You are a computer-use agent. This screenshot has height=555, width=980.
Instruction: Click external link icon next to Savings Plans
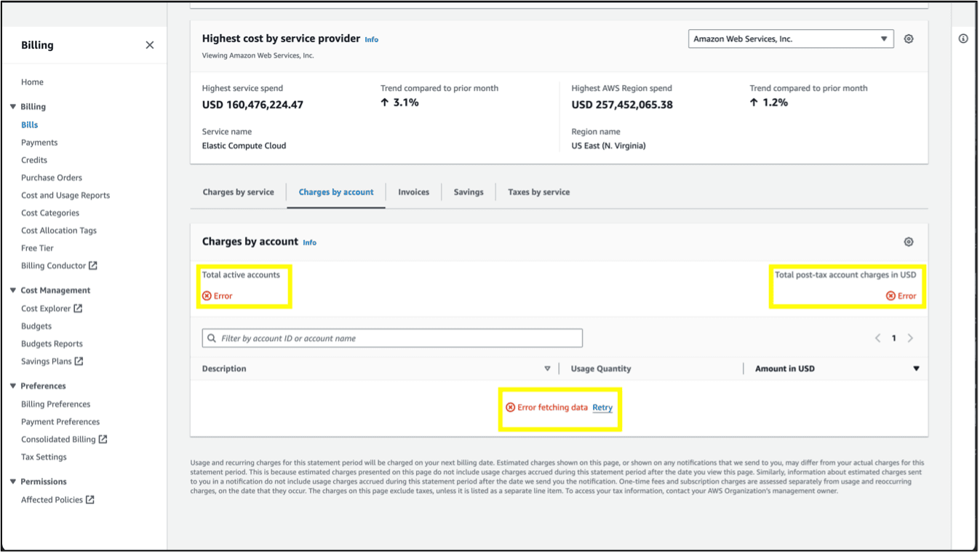click(x=79, y=362)
